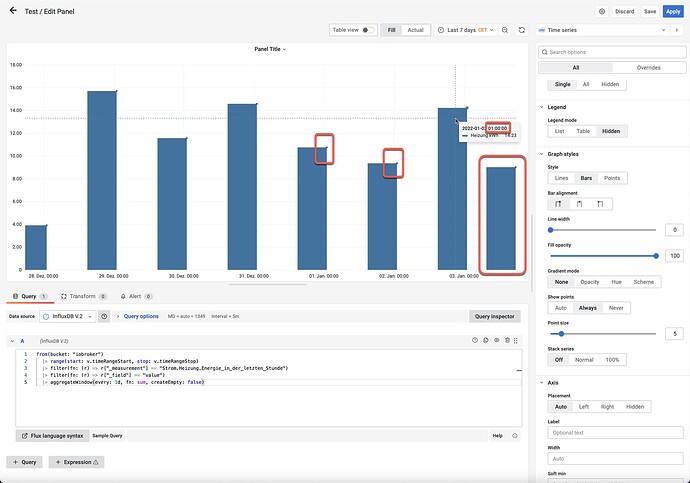Adjust the Line width slider
Screen dimensions: 690x483
(x=603, y=230)
